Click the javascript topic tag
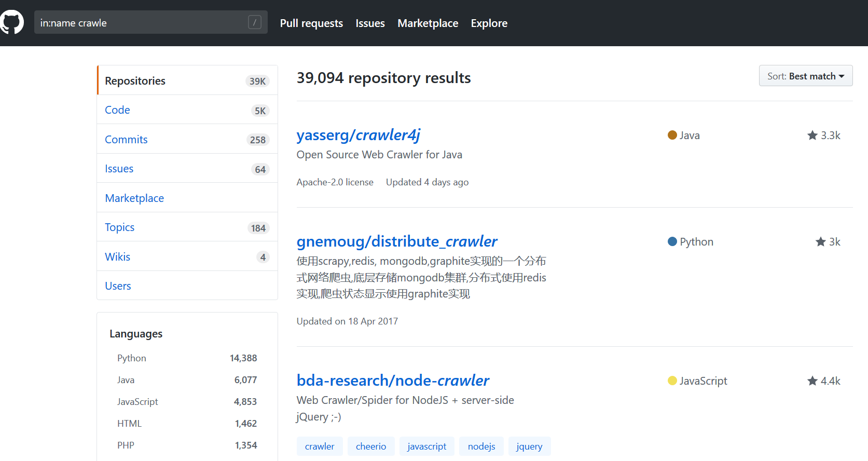Viewport: 868px width, 461px height. point(427,446)
